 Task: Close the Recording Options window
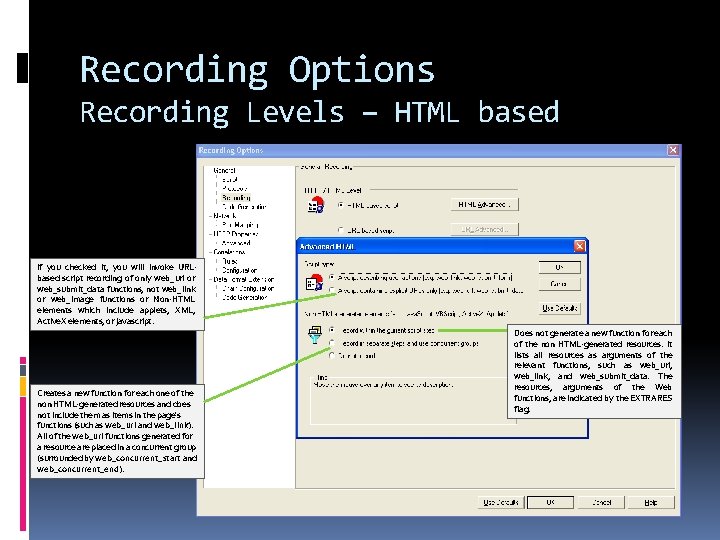(673, 150)
